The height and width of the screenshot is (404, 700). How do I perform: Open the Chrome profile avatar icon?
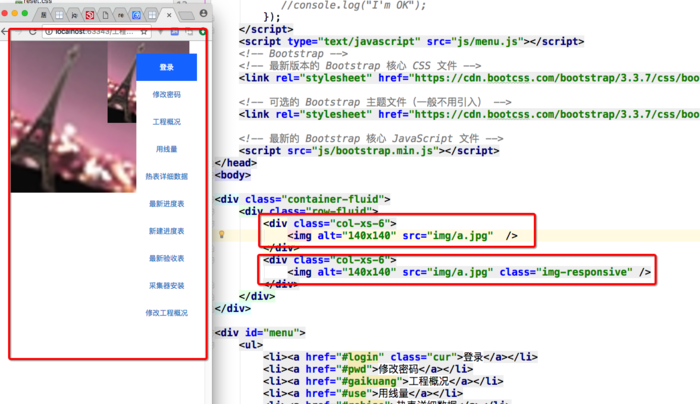[204, 13]
